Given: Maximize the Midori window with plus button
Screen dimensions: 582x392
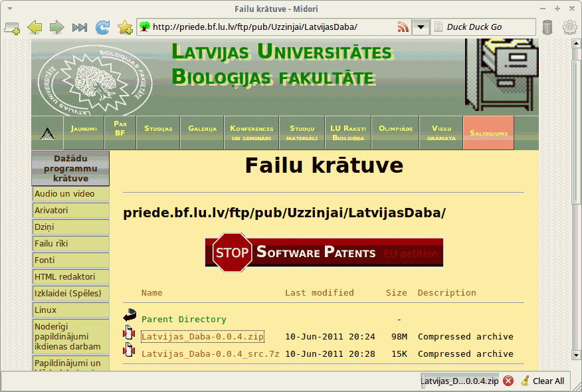Looking at the screenshot, I should pos(557,9).
